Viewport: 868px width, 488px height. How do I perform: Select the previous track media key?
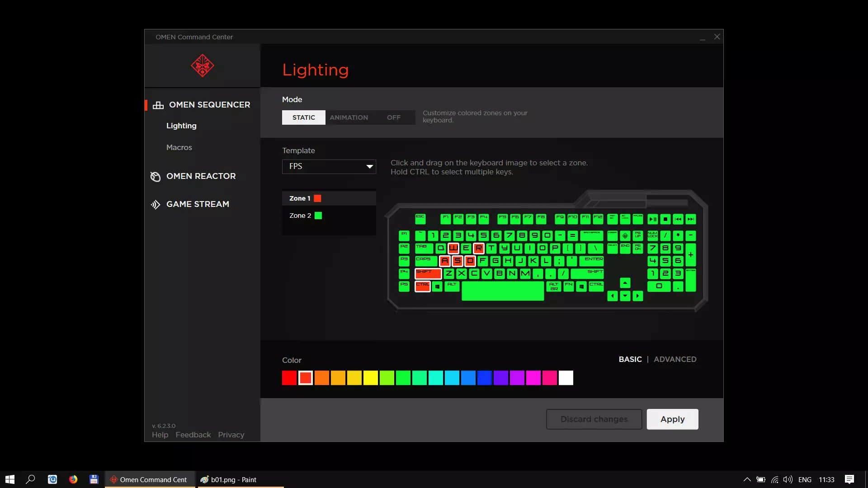(x=678, y=219)
